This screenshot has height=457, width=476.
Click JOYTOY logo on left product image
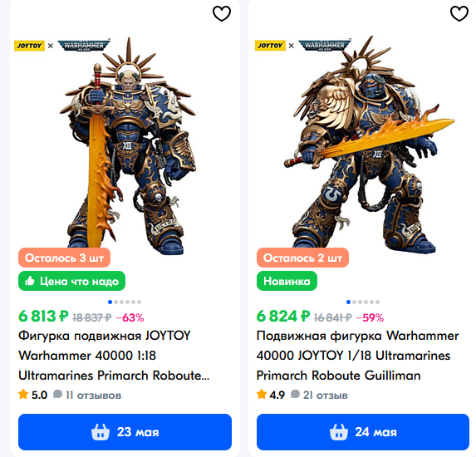29,46
